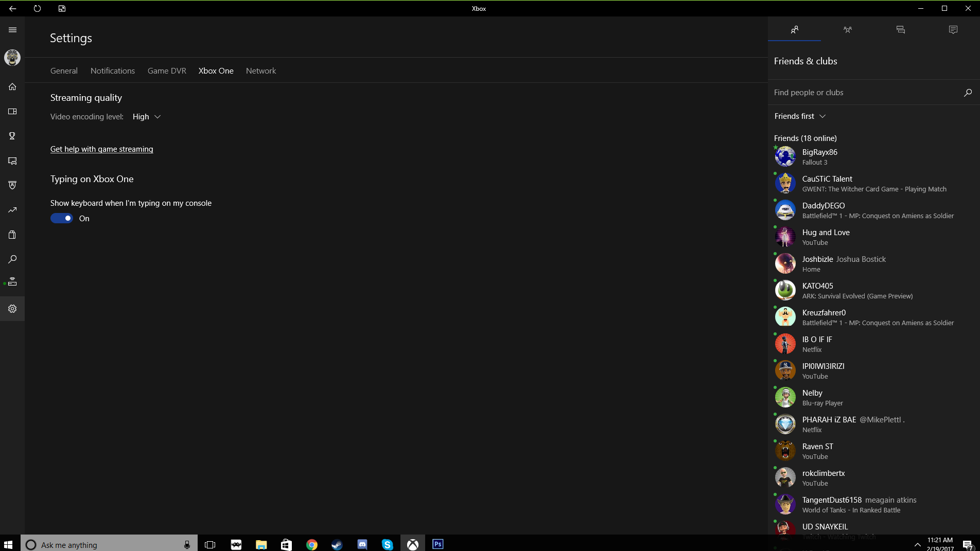Open PHARAH iZ BAE's friend entry
Viewport: 980px width, 551px height.
click(x=874, y=424)
